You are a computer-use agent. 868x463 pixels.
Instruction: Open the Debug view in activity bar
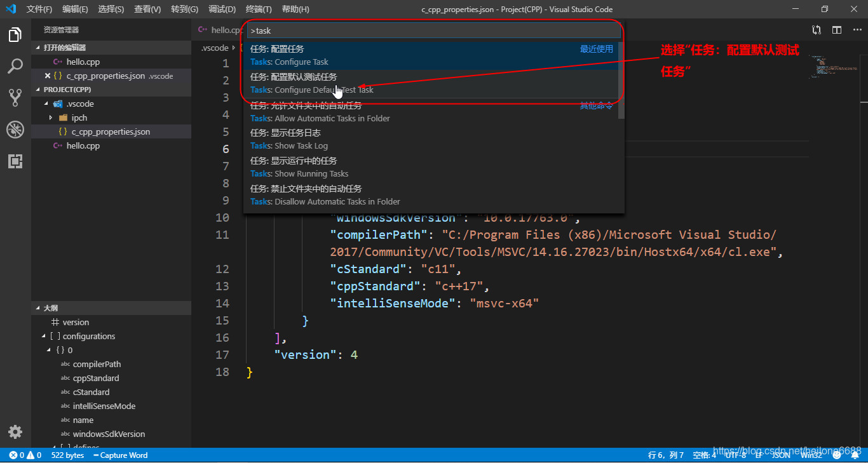pyautogui.click(x=15, y=130)
